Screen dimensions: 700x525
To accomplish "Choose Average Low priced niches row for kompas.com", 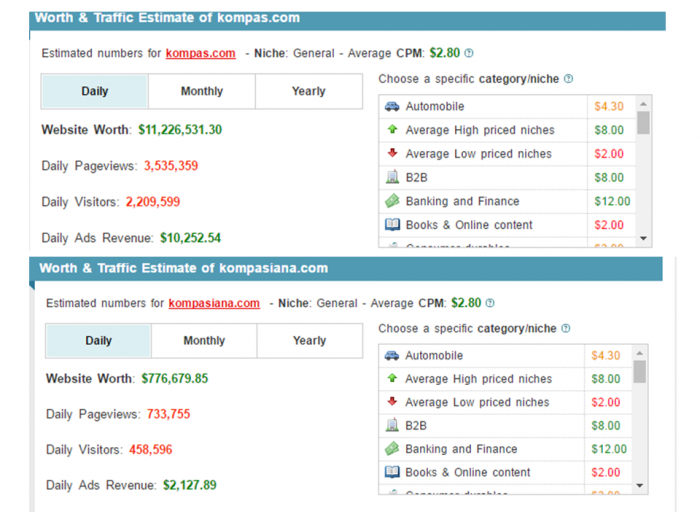I will [507, 154].
